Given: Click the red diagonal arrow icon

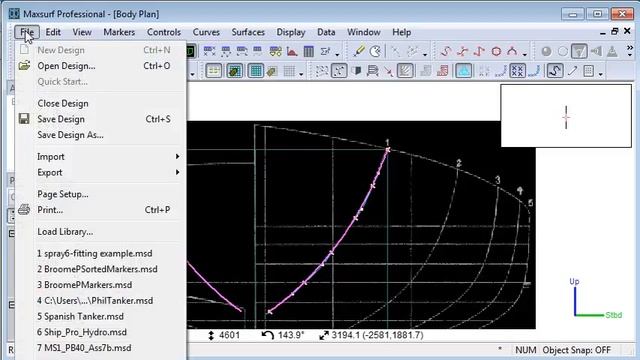Looking at the screenshot, I should tap(389, 71).
